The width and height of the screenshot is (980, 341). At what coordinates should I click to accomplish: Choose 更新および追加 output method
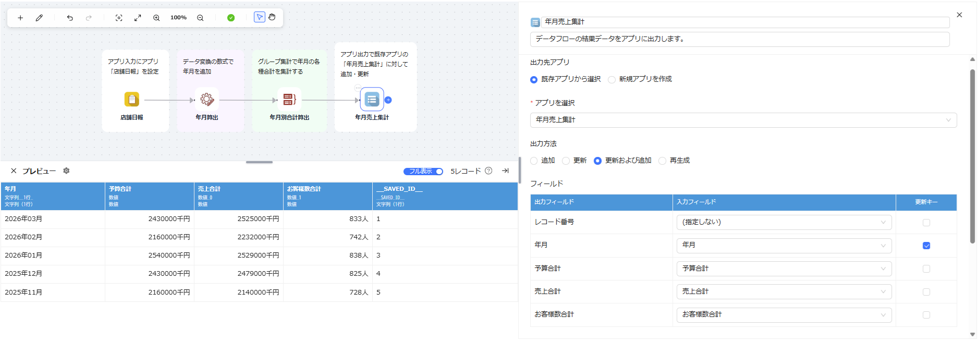click(598, 161)
